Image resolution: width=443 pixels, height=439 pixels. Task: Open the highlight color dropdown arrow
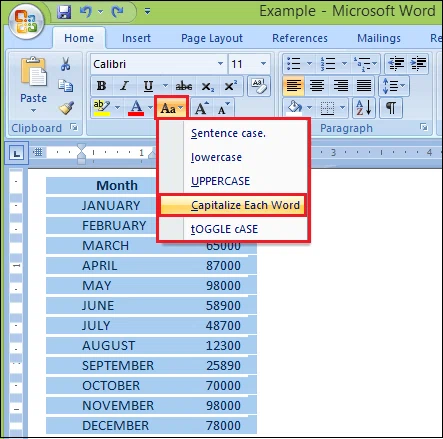[x=117, y=108]
